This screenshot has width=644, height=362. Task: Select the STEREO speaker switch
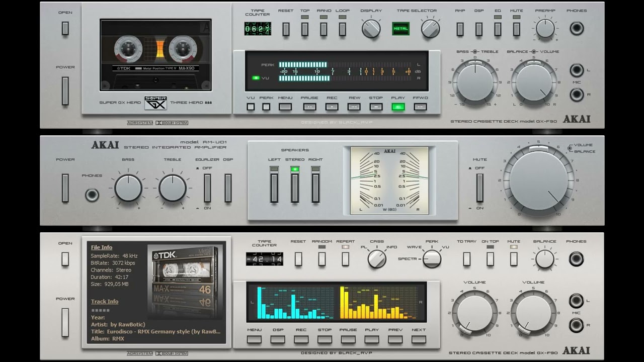pos(295,188)
